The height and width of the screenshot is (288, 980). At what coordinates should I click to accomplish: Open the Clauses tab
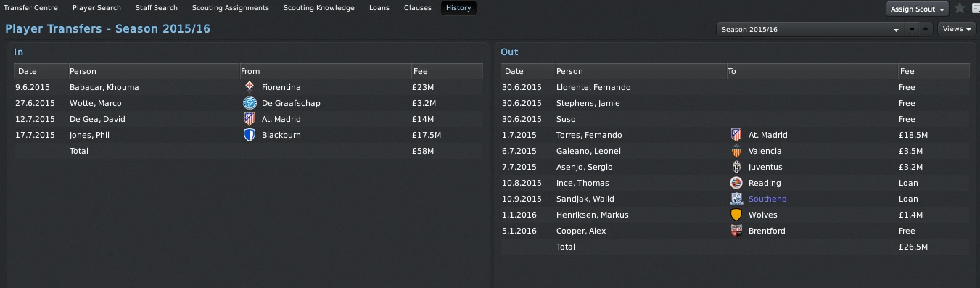click(x=417, y=8)
